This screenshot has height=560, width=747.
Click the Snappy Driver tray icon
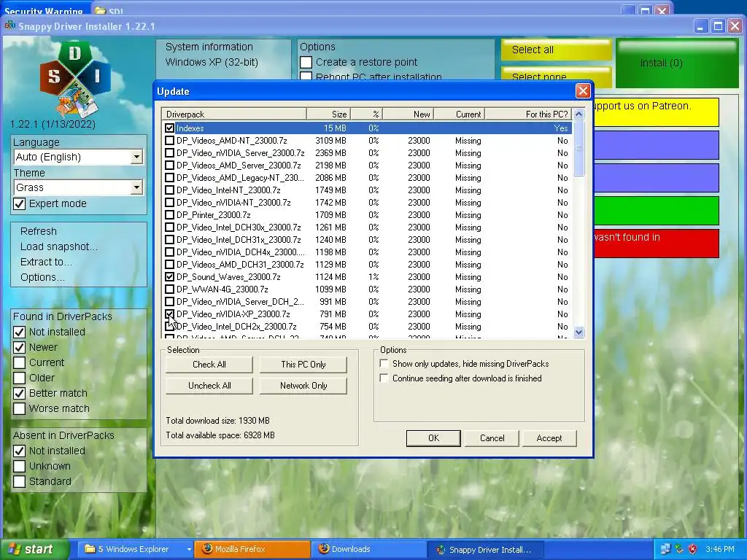[x=679, y=549]
